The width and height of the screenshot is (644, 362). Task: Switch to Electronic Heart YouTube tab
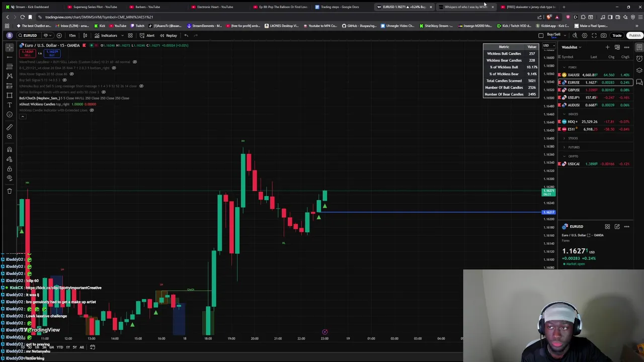point(214,7)
